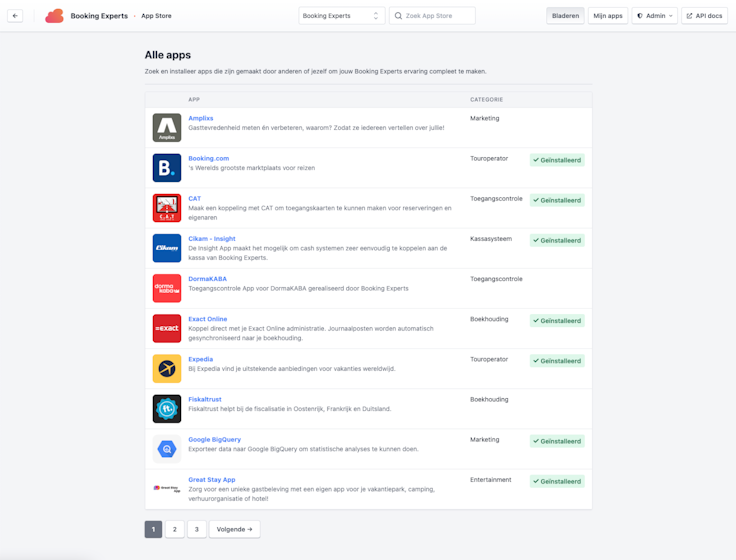Click Boekhouding category in Fiskaltrust row
This screenshot has width=736, height=560.
coord(489,399)
